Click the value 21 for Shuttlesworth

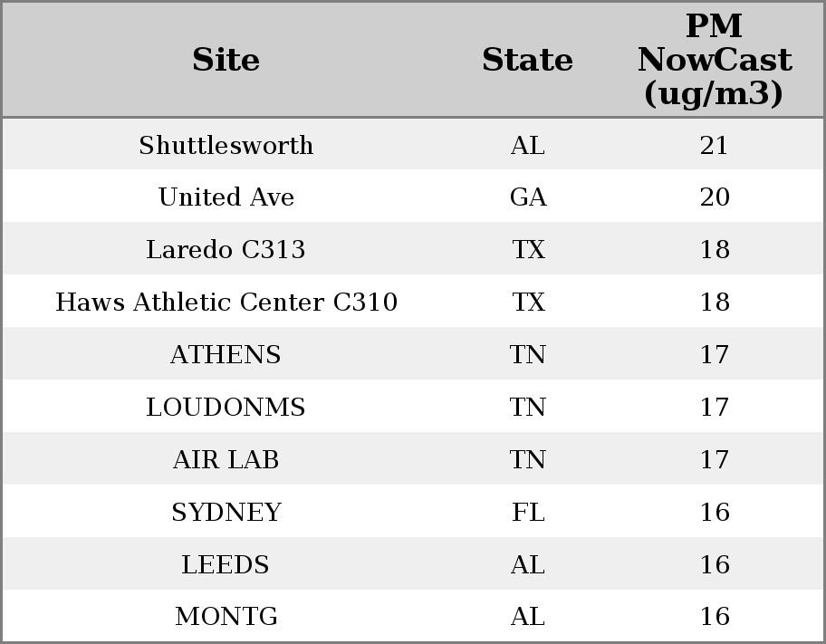[715, 145]
